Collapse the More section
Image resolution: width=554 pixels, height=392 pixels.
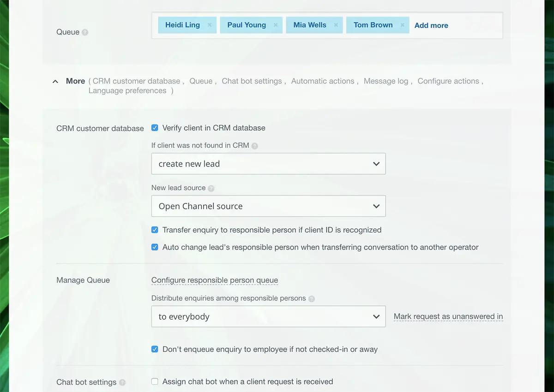pyautogui.click(x=56, y=82)
